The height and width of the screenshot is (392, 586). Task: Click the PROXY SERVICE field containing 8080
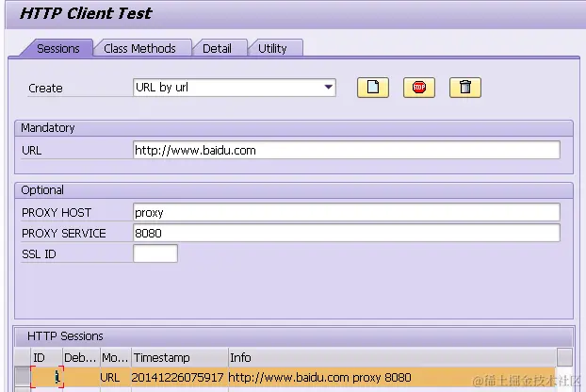pos(347,233)
